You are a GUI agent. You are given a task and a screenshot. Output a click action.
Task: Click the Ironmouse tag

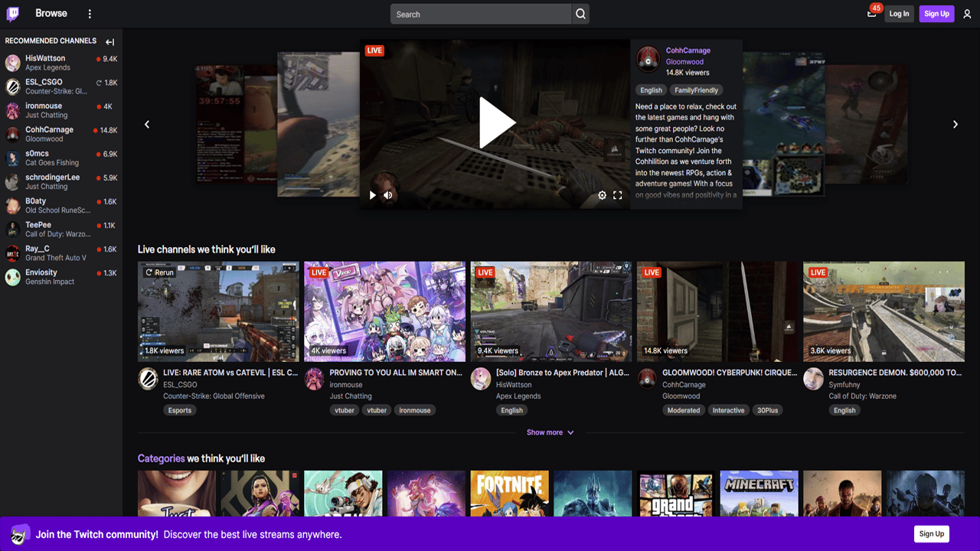414,410
